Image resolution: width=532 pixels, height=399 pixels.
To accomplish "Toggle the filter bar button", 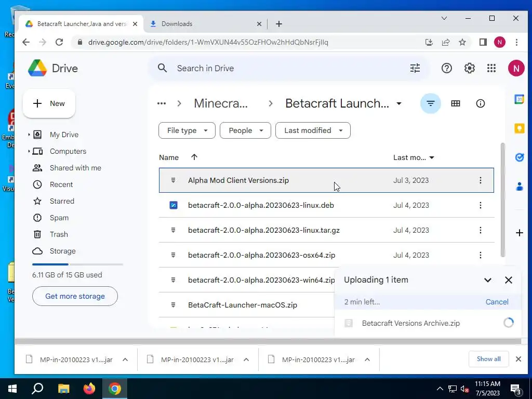I will (x=430, y=103).
